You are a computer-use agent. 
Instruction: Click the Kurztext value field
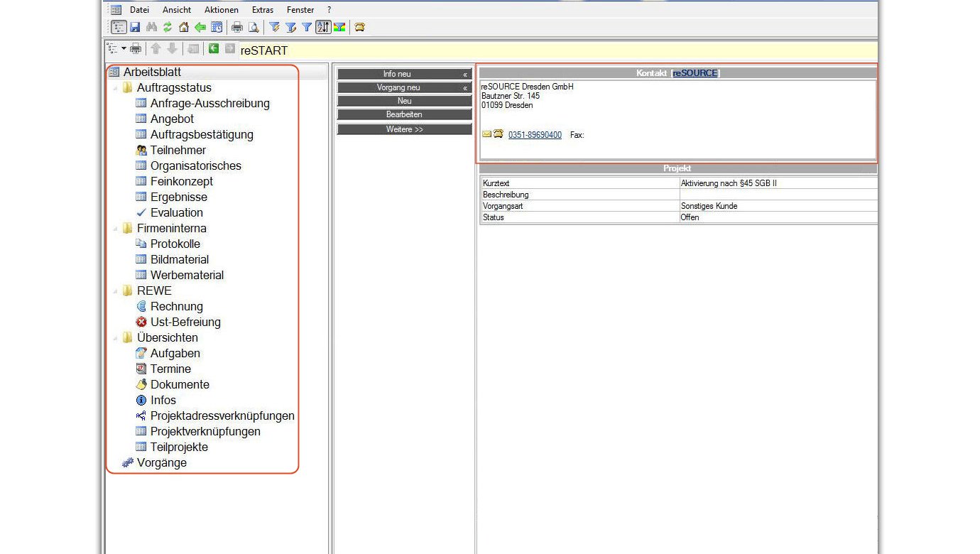tap(778, 183)
